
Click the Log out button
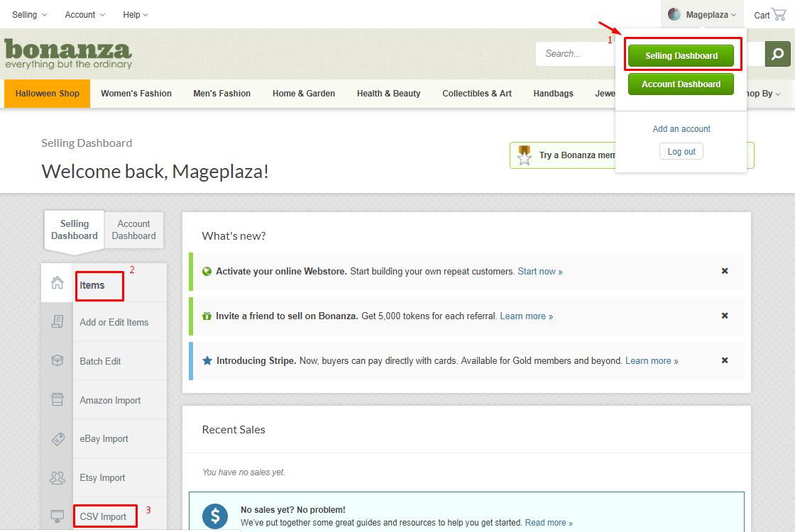pyautogui.click(x=681, y=152)
